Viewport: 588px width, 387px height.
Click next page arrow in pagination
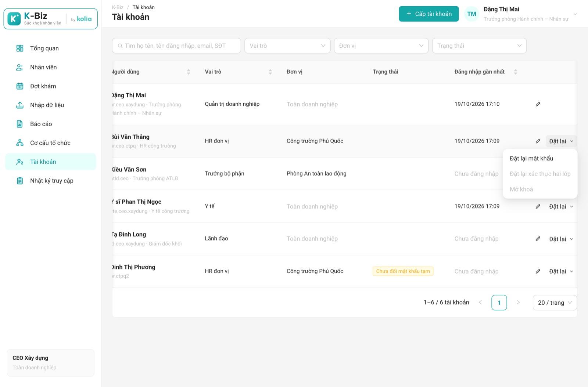[x=518, y=303]
